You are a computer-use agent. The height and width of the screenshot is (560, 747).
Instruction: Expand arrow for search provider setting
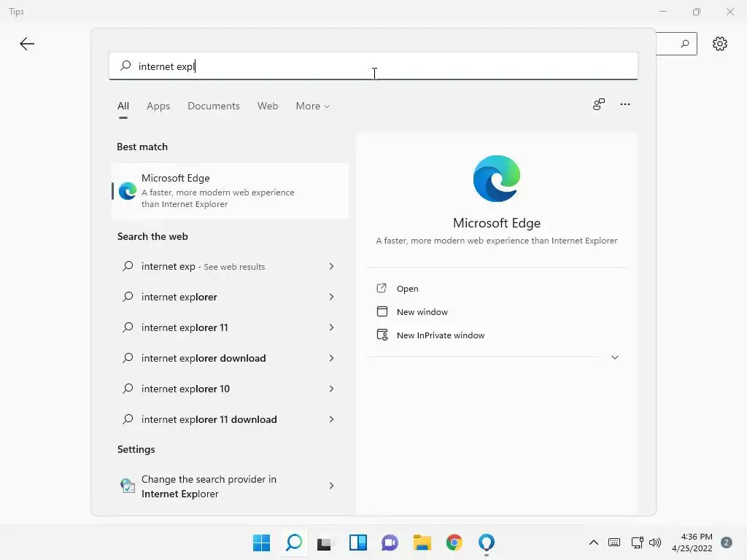tap(332, 486)
